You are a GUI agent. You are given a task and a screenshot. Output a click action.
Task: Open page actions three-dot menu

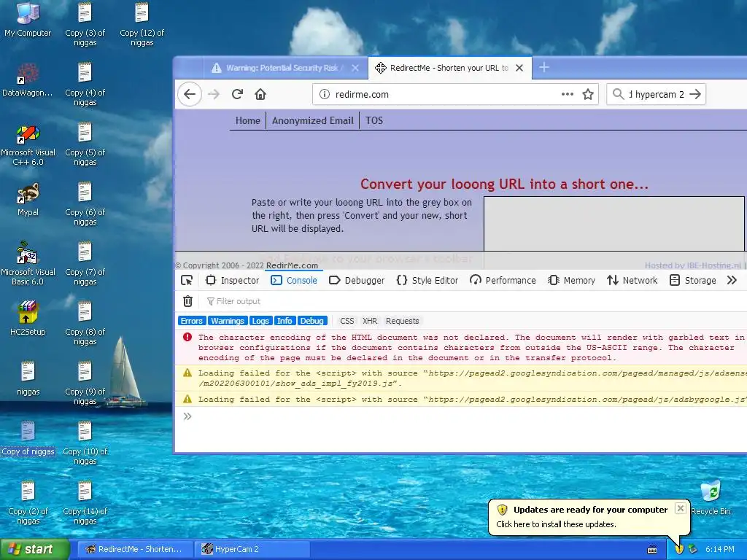(567, 94)
